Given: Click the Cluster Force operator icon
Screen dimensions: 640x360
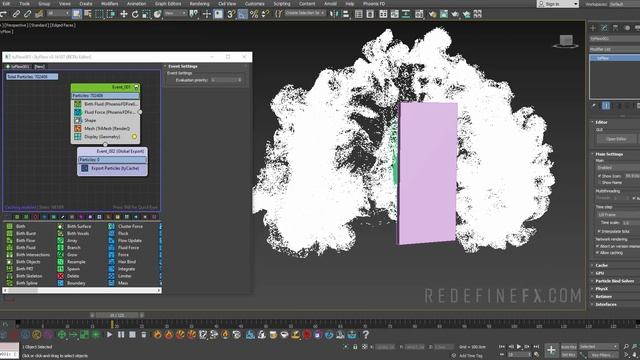Looking at the screenshot, I should click(x=111, y=226).
